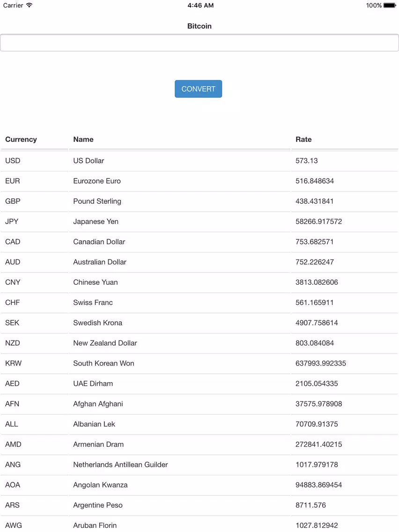
Task: Select the 752.226247 rate value
Action: (315, 262)
